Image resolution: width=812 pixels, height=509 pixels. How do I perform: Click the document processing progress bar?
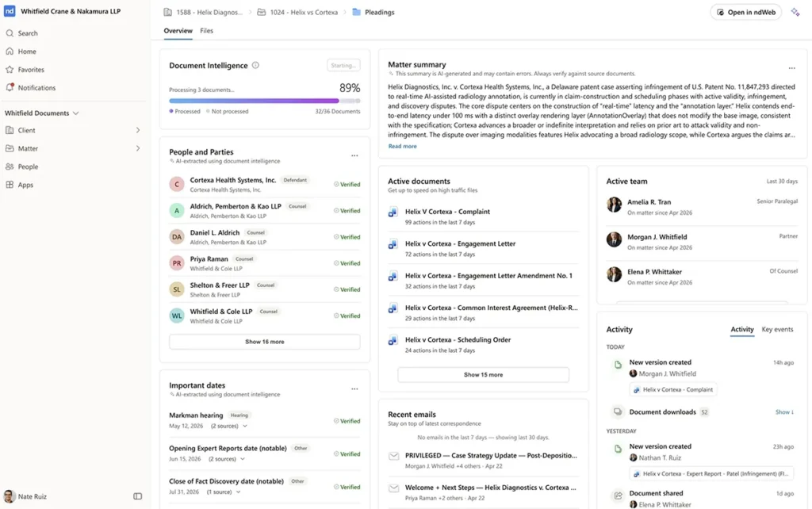pyautogui.click(x=265, y=101)
